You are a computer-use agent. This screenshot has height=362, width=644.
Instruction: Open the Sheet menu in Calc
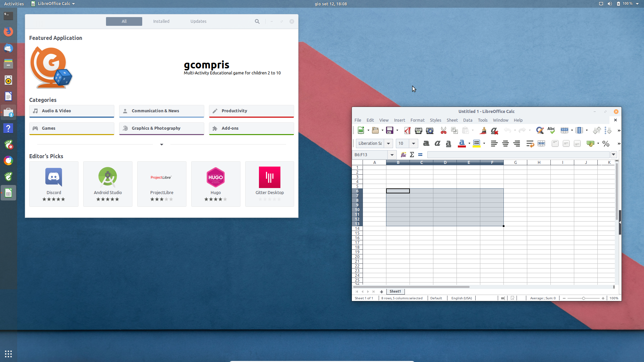pyautogui.click(x=452, y=120)
